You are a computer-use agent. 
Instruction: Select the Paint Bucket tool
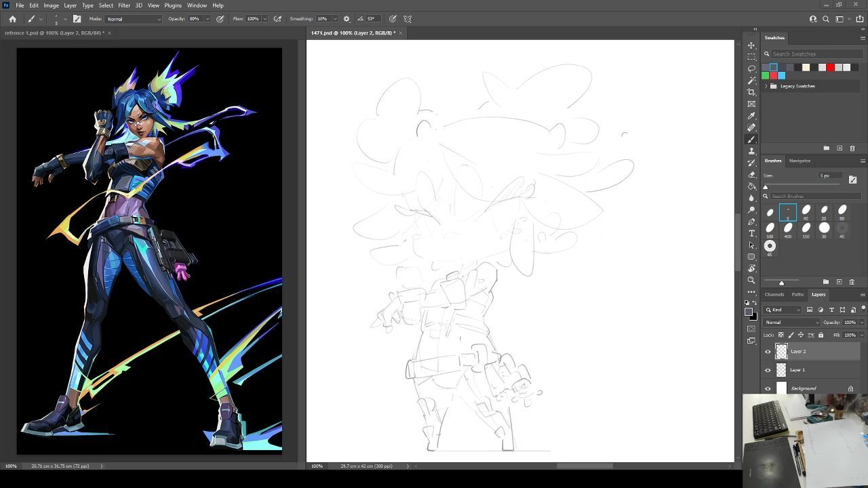coord(751,186)
